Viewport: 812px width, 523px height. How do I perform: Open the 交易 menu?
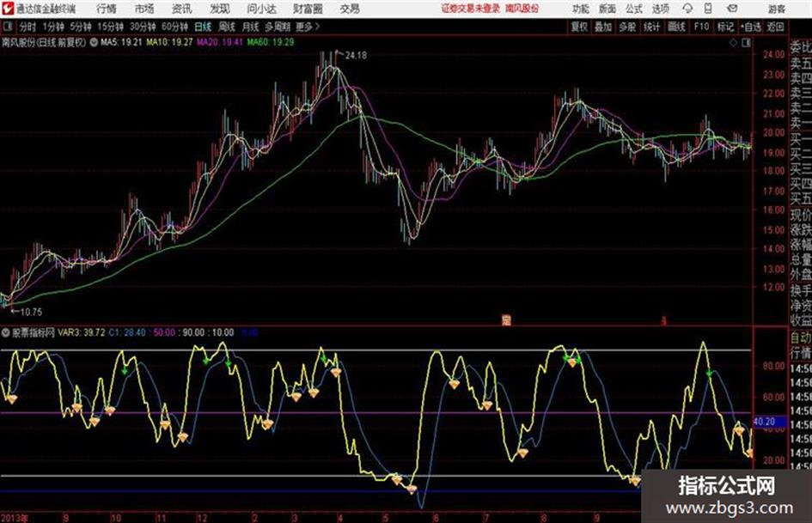coord(350,9)
